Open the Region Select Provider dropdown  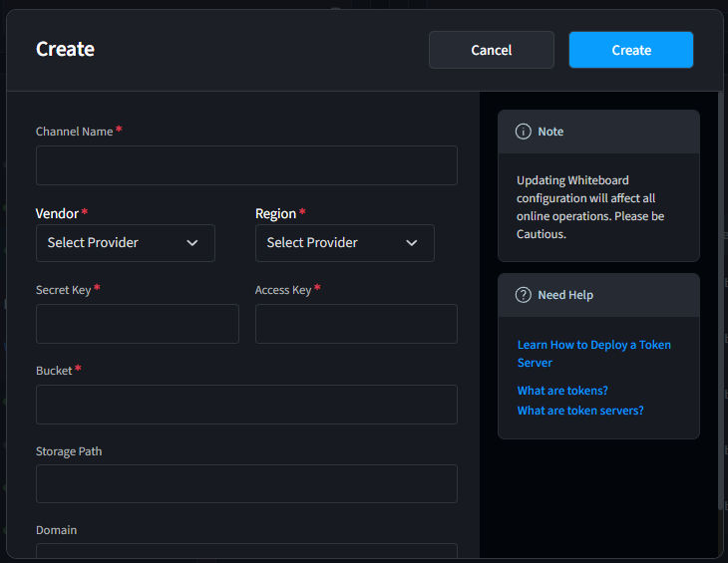point(345,243)
